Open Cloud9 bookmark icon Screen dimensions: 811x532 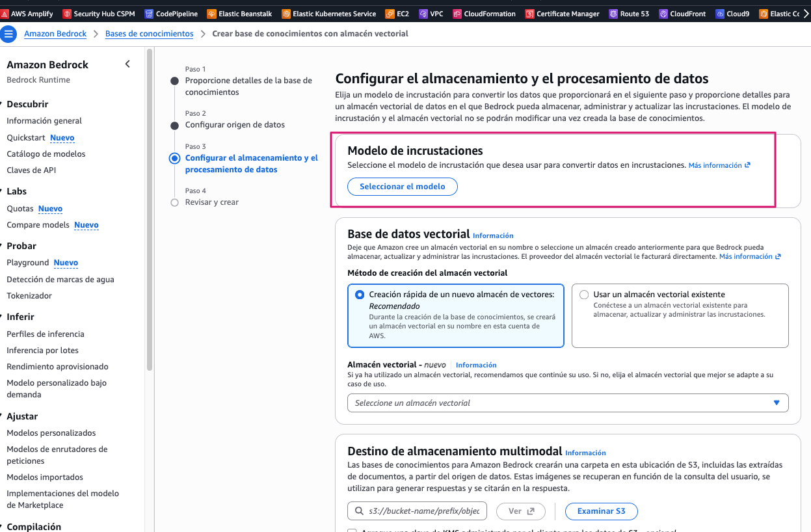pyautogui.click(x=720, y=14)
